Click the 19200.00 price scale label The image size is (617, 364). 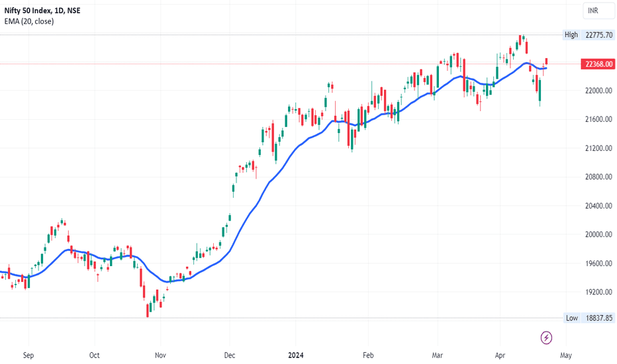598,292
